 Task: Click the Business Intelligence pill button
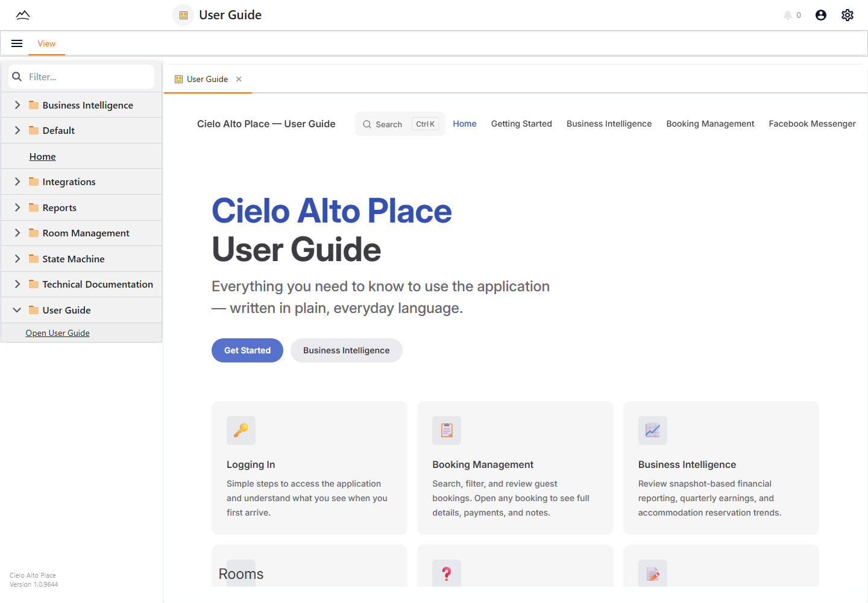click(x=347, y=350)
